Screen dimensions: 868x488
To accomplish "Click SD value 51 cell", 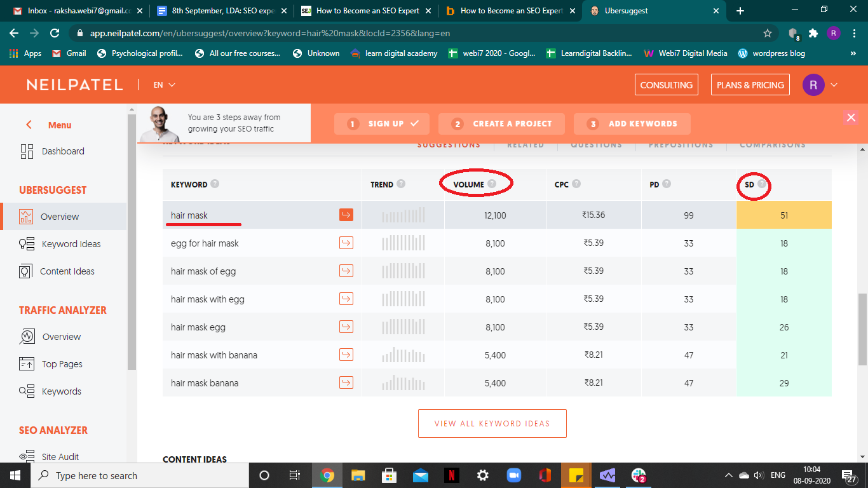I will point(784,215).
